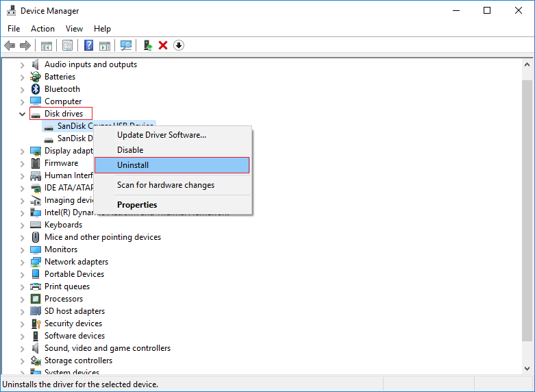Open the Action menu
The image size is (535, 392).
(x=42, y=29)
